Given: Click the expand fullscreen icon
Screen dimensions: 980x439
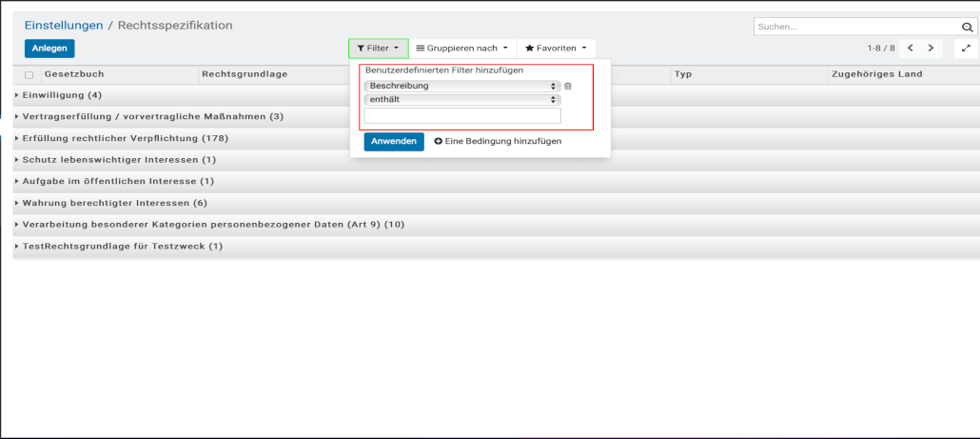Looking at the screenshot, I should [966, 48].
